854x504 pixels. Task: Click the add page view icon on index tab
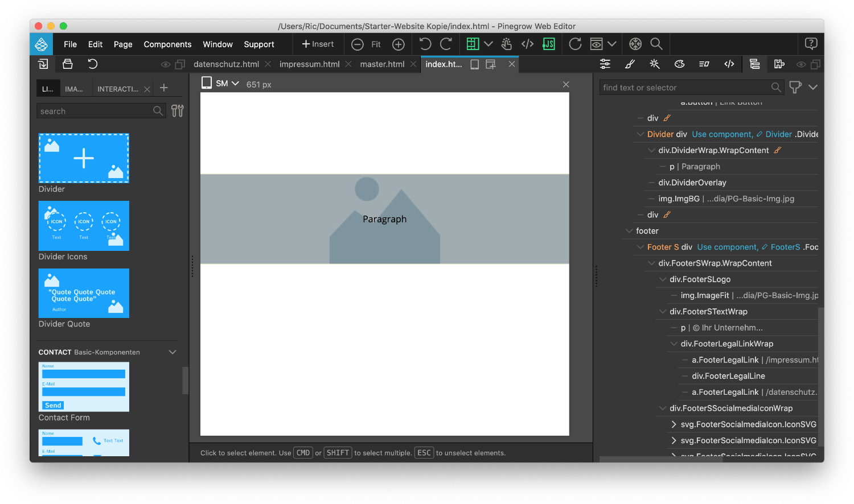[x=490, y=64]
